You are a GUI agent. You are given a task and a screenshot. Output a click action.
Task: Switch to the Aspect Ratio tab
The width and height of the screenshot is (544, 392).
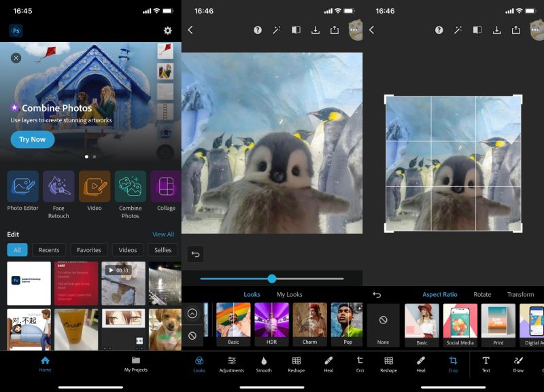(439, 294)
